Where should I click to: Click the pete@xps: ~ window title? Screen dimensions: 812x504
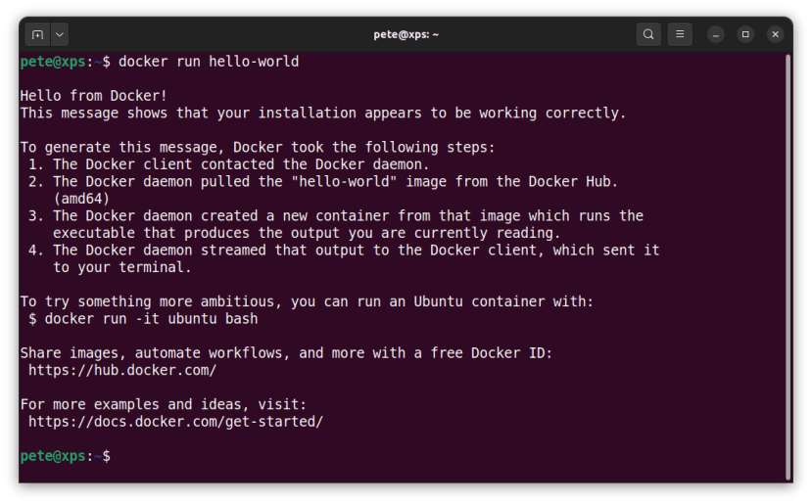406,34
